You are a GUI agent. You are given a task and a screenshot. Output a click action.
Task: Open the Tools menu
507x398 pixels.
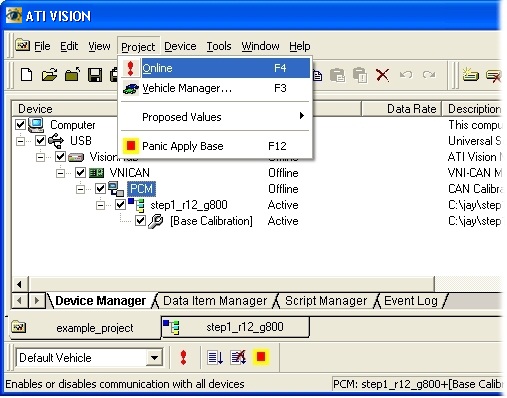219,46
